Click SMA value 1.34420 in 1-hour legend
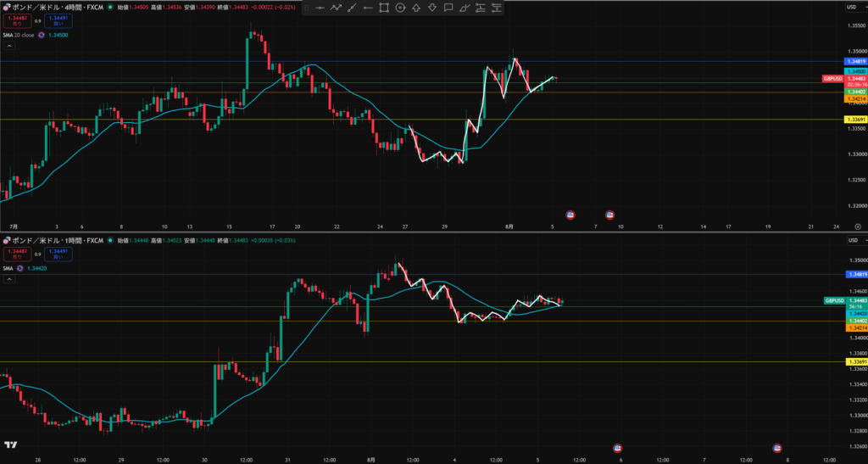Screen dimensions: 868x464 pyautogui.click(x=36, y=268)
